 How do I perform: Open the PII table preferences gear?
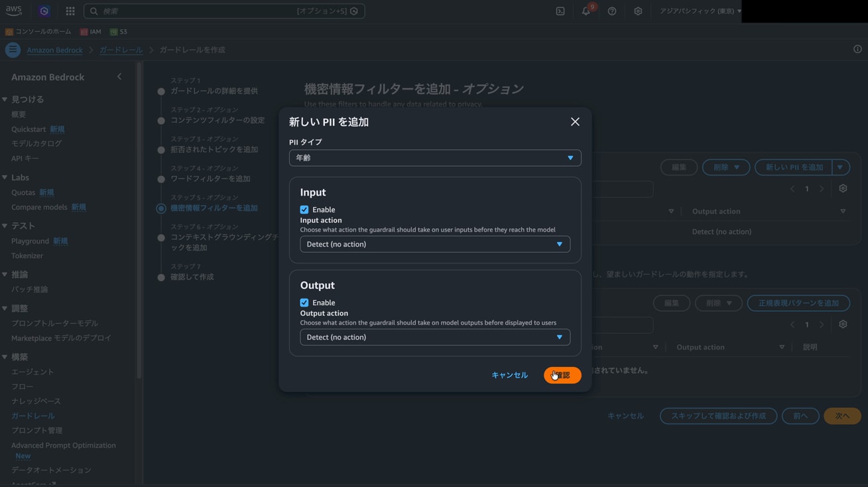click(x=843, y=188)
